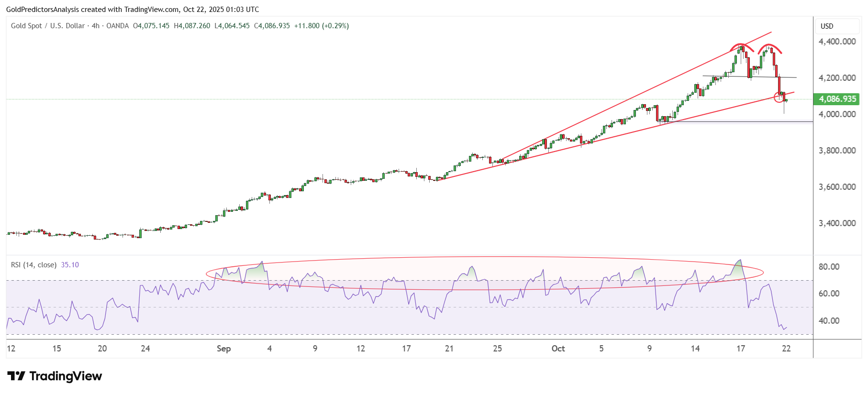Click the Sep label on the time axis
Viewport: 868px width, 394px height.
[x=223, y=349]
